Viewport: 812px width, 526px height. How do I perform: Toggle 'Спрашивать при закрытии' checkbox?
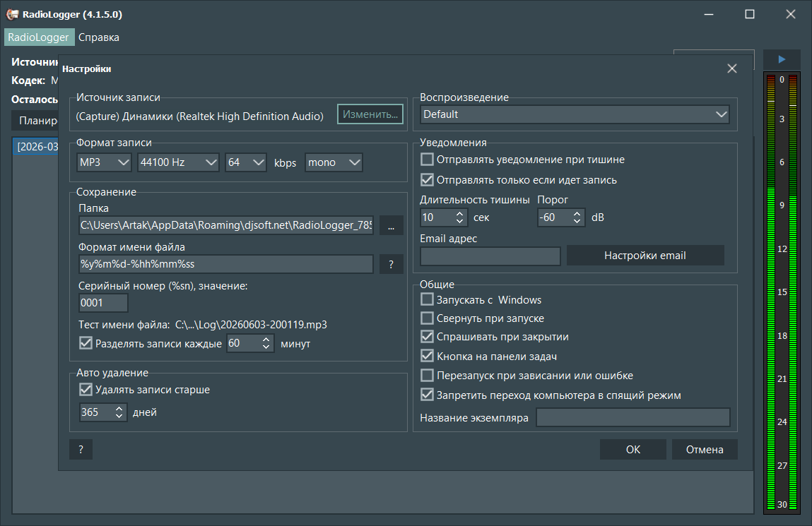[428, 337]
